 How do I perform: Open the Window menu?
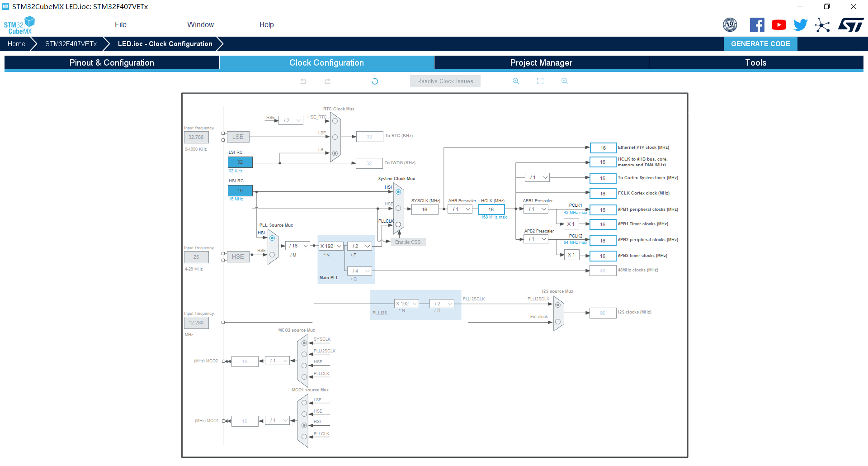[x=200, y=25]
